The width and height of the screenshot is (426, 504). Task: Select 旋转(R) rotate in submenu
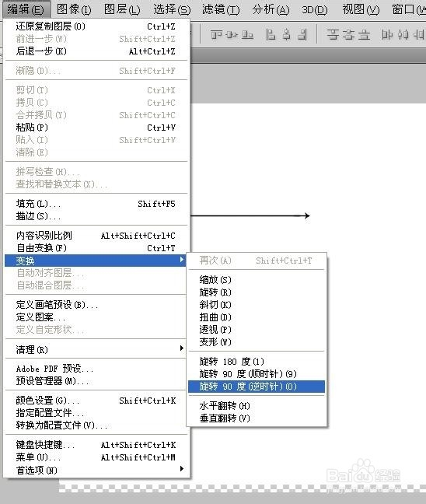257,292
